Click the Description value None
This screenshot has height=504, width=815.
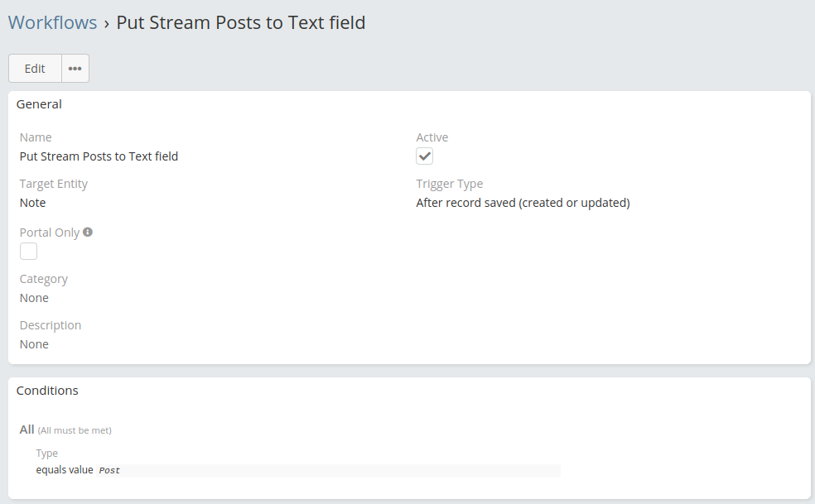pyautogui.click(x=34, y=344)
